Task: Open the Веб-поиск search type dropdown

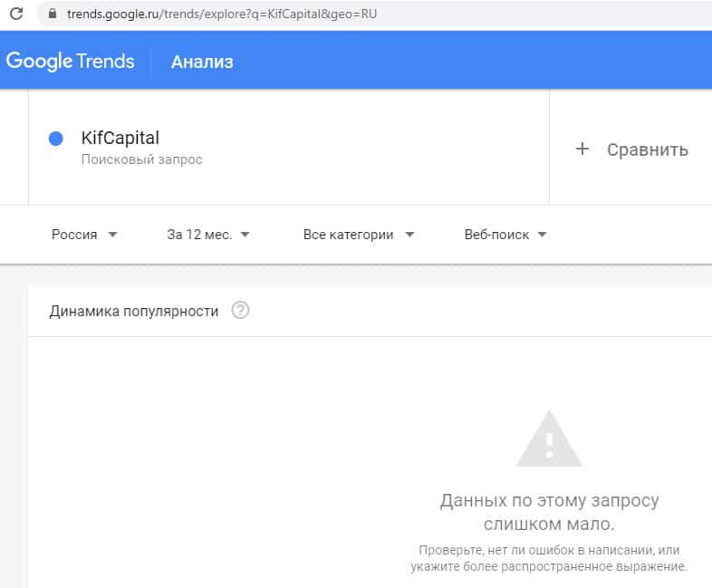Action: [505, 235]
